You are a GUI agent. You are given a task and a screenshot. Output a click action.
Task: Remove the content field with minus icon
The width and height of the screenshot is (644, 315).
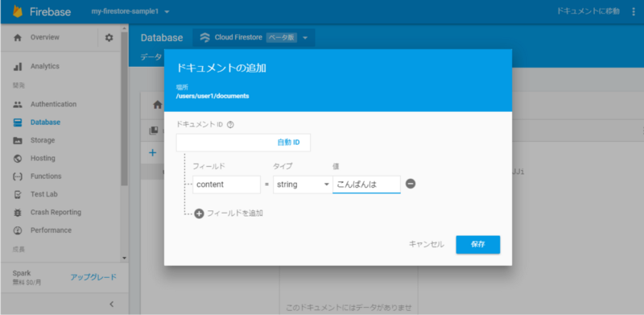click(x=411, y=184)
